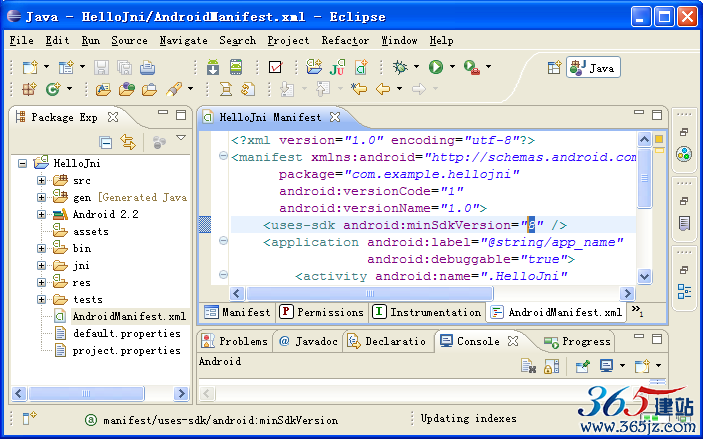The width and height of the screenshot is (703, 440).
Task: Open the Open Console dropdown arrow
Action: pos(658,366)
